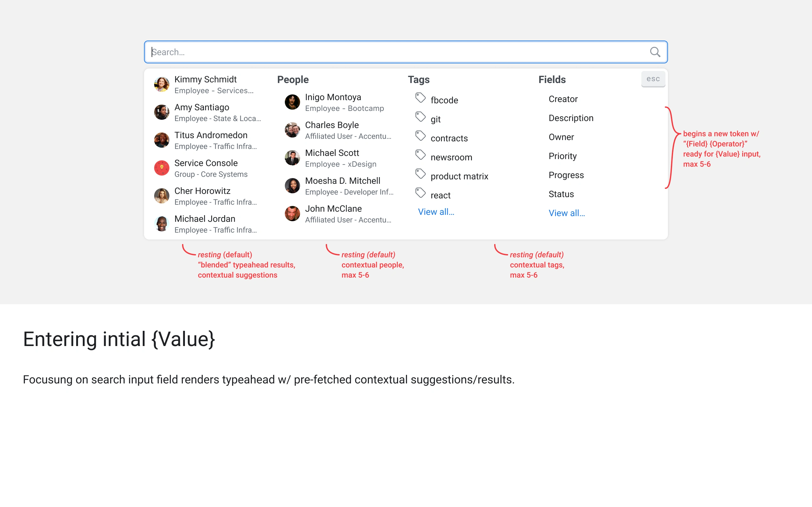Open View all under Fields
The image size is (812, 507).
(566, 213)
